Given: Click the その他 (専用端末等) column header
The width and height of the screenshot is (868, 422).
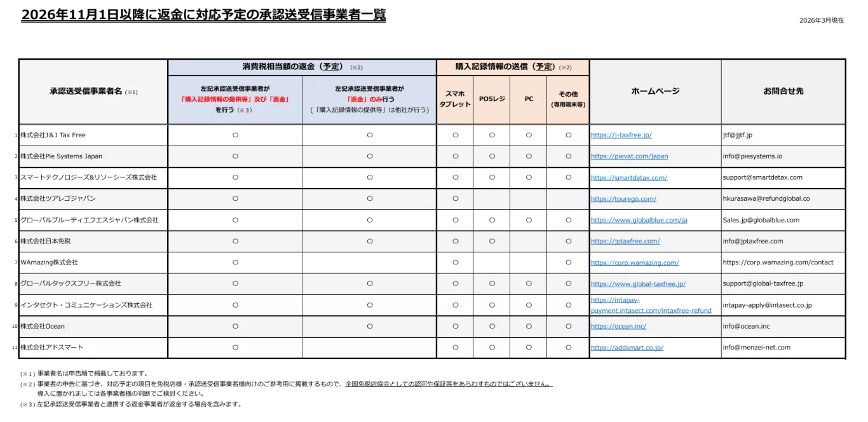Looking at the screenshot, I should pos(568,100).
